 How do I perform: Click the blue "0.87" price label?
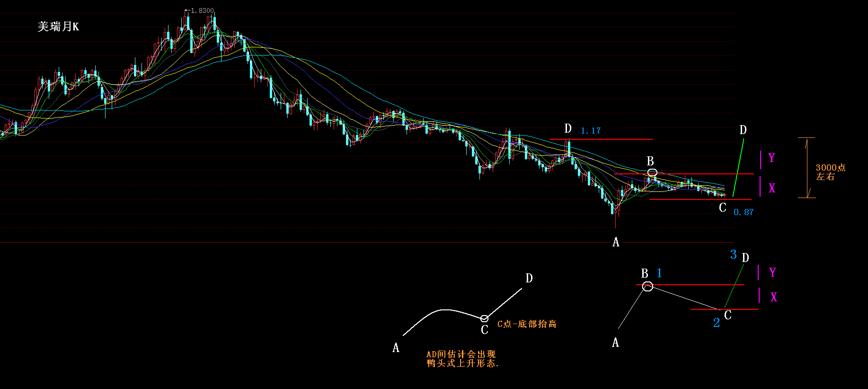[744, 212]
